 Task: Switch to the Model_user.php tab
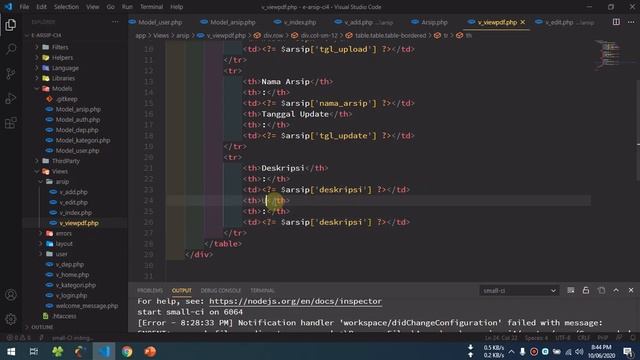click(160, 22)
